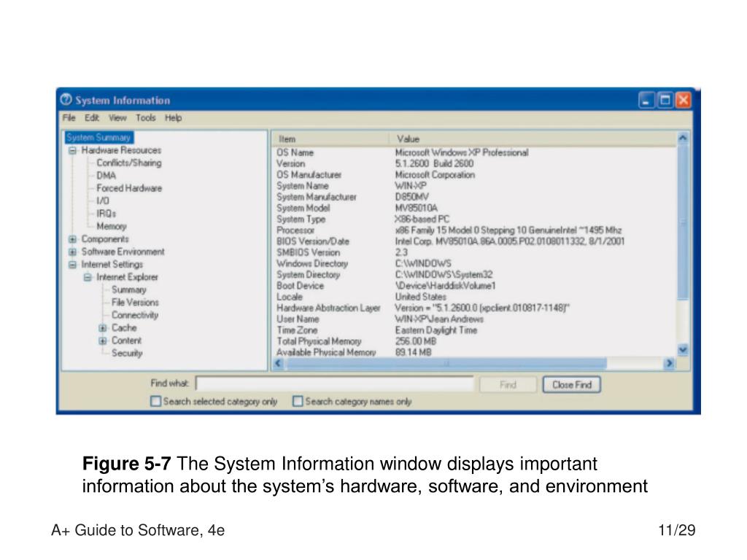Open the View menu
Screen dimensions: 747x560
pos(117,117)
